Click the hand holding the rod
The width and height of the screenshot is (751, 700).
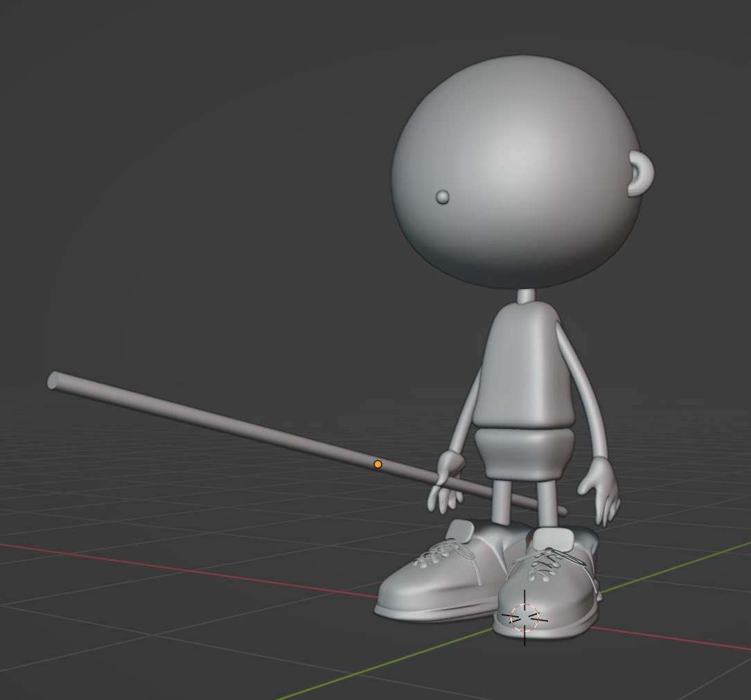pyautogui.click(x=445, y=482)
